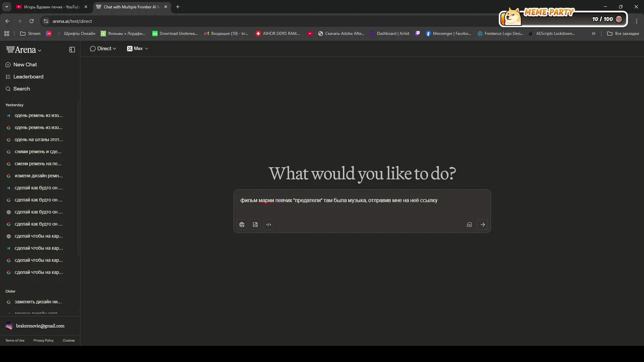
Task: Open Все закладки bookmarks folder
Action: [x=623, y=34]
